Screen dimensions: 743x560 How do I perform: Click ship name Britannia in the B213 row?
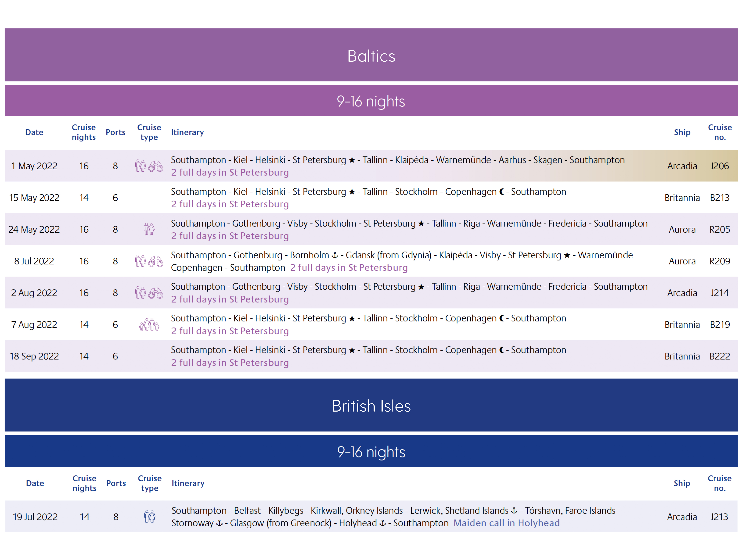[x=682, y=198]
